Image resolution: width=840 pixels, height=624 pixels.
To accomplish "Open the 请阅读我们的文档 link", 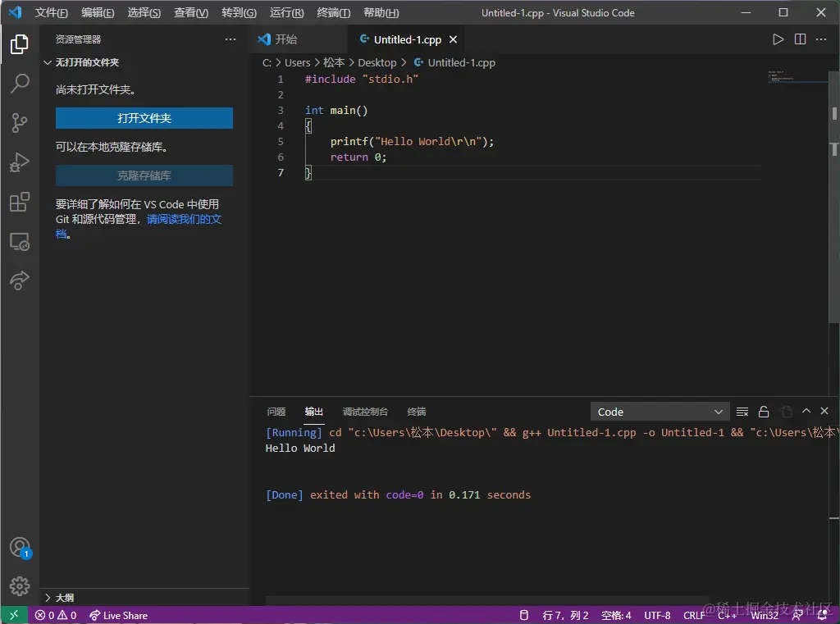I will 184,220.
